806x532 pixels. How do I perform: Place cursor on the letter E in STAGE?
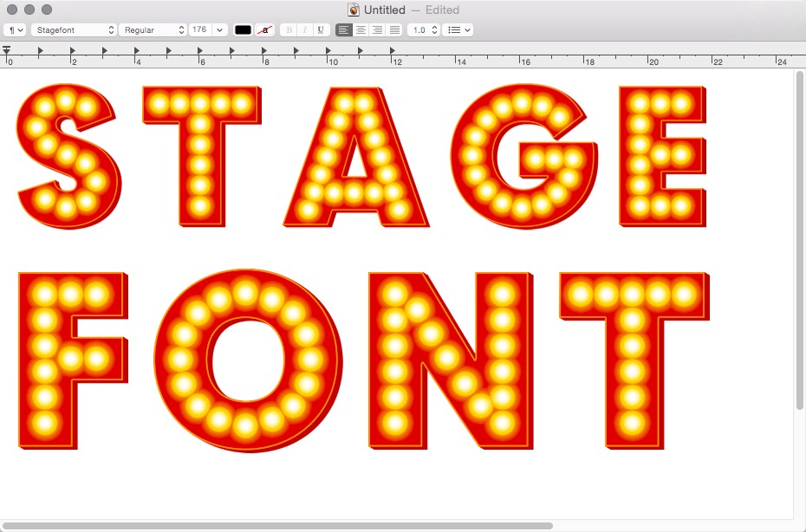coord(663,156)
